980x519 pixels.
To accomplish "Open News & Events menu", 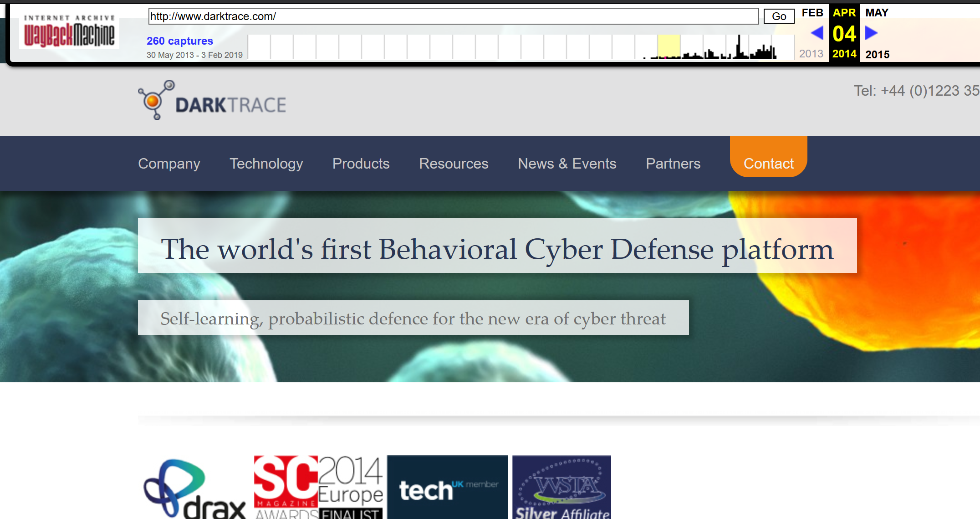I will (x=567, y=164).
